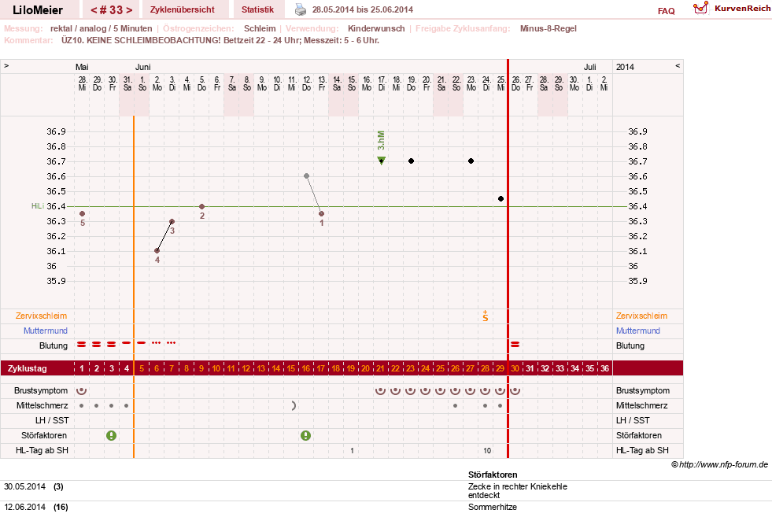Click the bleeding mark on cycle day 1

(82, 345)
